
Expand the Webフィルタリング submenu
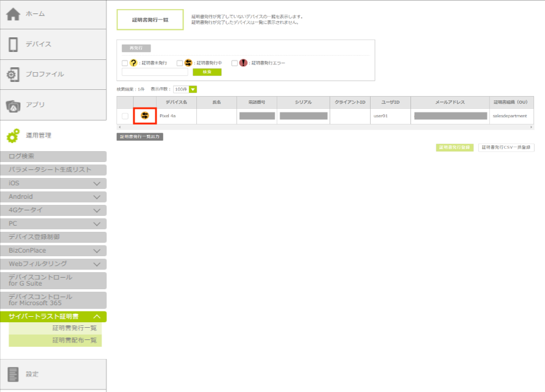point(96,264)
